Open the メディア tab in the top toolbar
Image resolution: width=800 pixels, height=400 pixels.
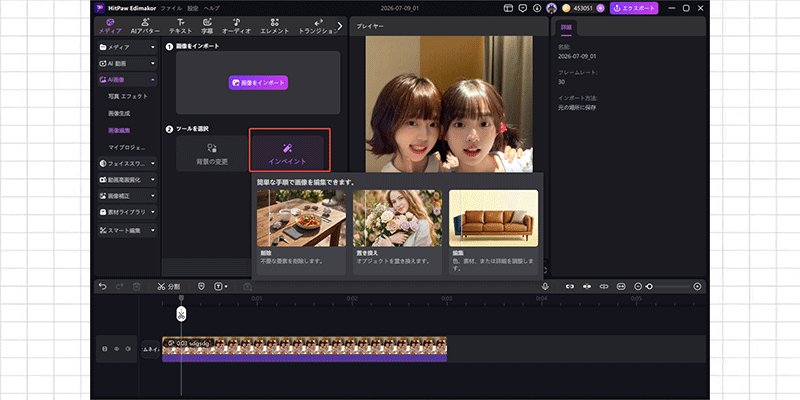coord(110,26)
